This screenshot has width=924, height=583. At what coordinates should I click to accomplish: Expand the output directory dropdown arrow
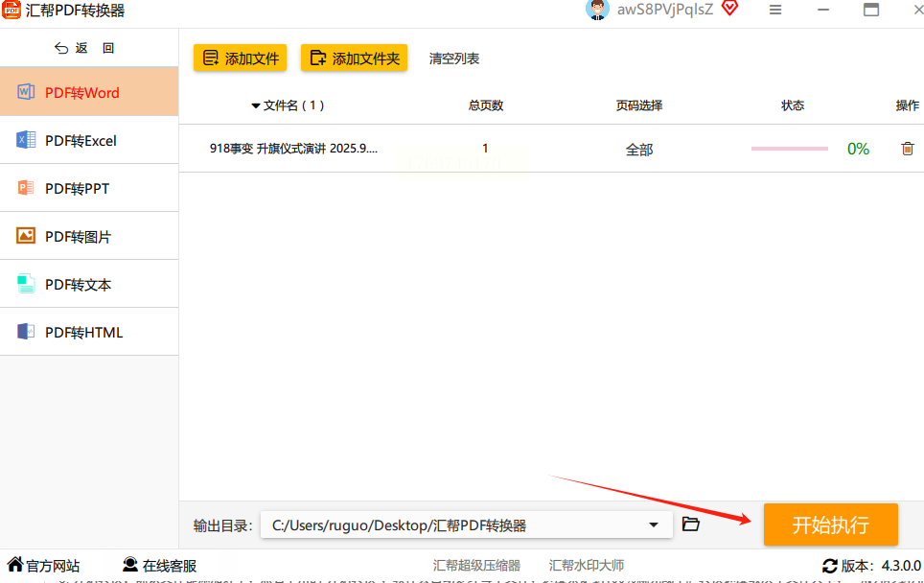point(654,525)
